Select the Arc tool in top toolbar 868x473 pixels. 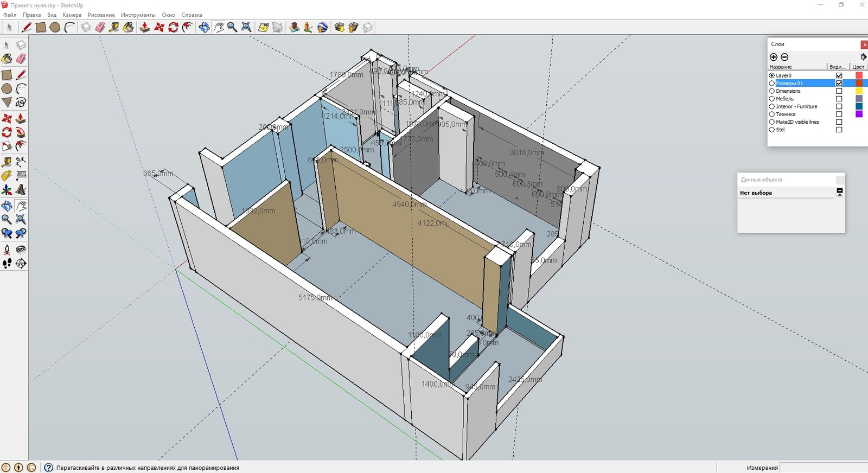[x=69, y=27]
